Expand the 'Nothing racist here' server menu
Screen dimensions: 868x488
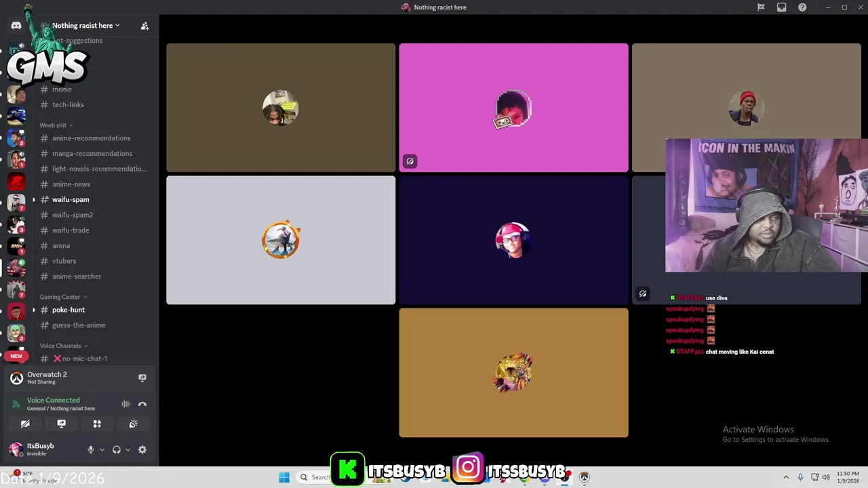click(x=86, y=26)
